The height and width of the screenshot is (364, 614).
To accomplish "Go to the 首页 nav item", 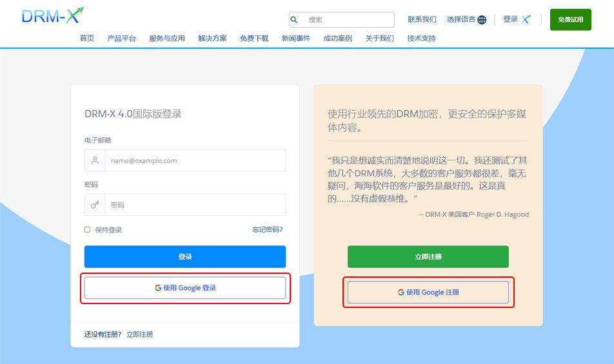I will click(x=87, y=39).
